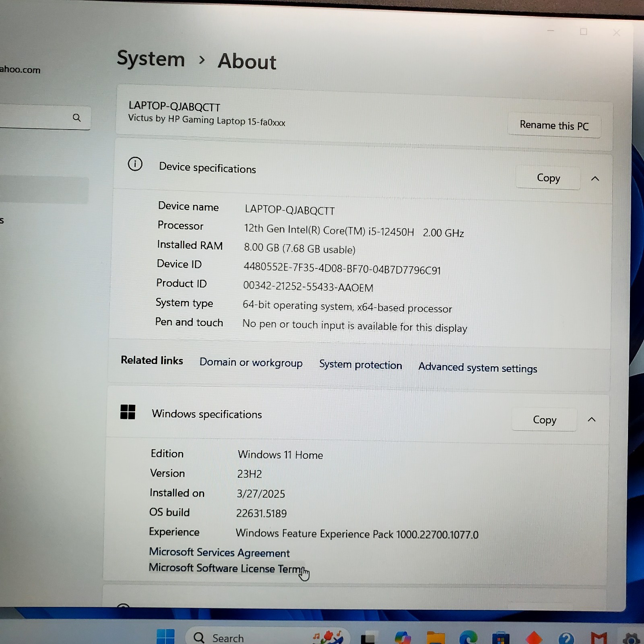
Task: Copy the Device specifications
Action: click(x=548, y=178)
